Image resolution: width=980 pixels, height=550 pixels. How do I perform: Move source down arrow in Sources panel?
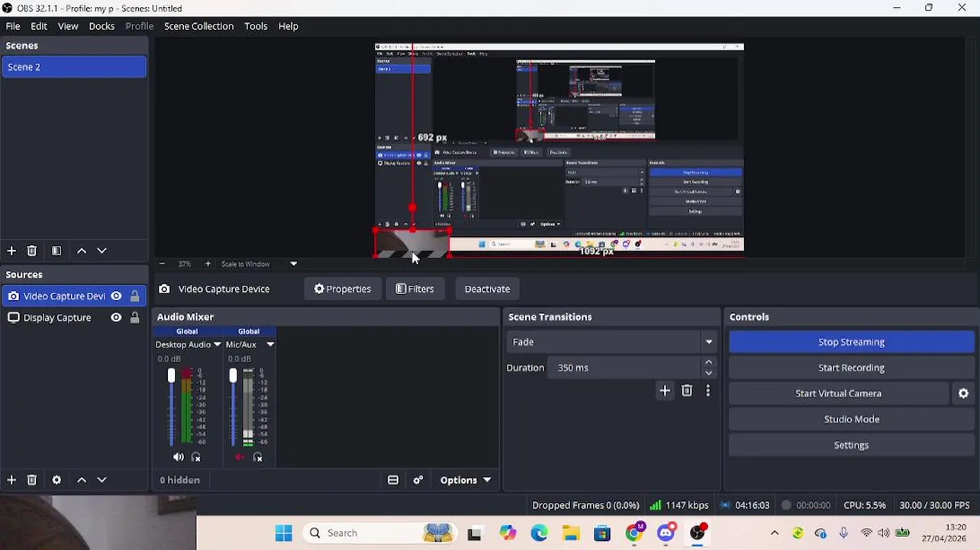(x=102, y=480)
